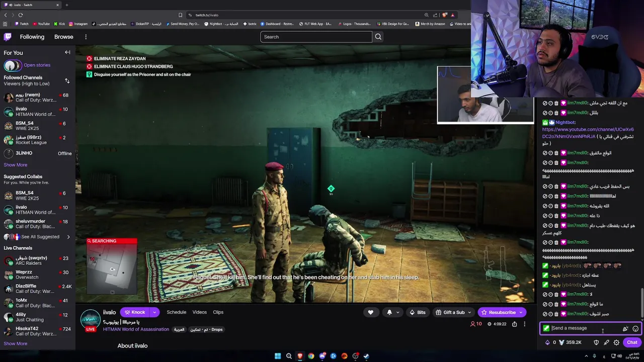
Task: Click the Knock button
Action: pyautogui.click(x=135, y=312)
